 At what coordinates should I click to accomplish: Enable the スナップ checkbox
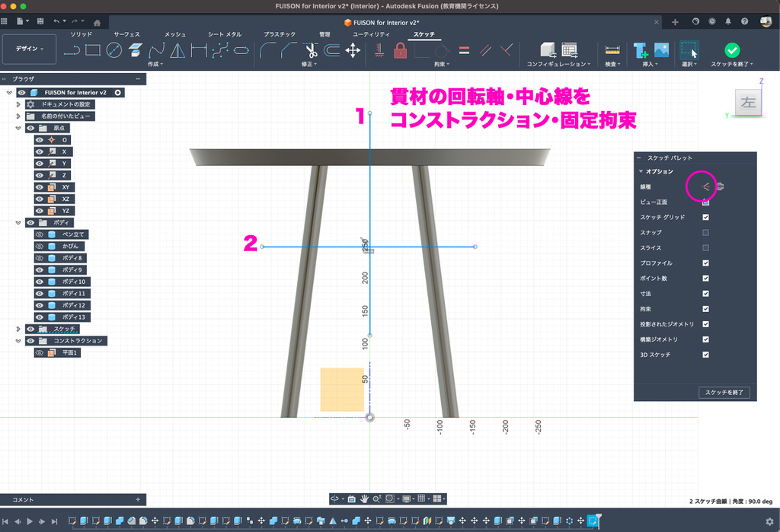705,233
